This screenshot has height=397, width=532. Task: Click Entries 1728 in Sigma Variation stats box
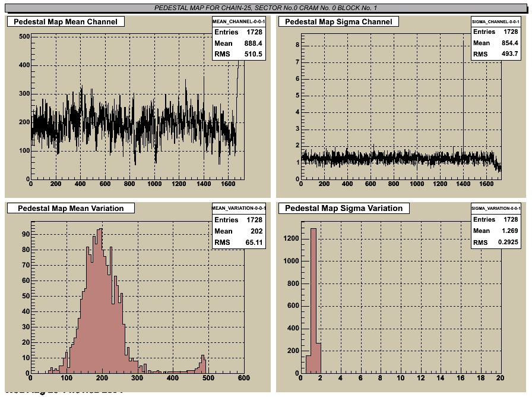click(x=496, y=219)
